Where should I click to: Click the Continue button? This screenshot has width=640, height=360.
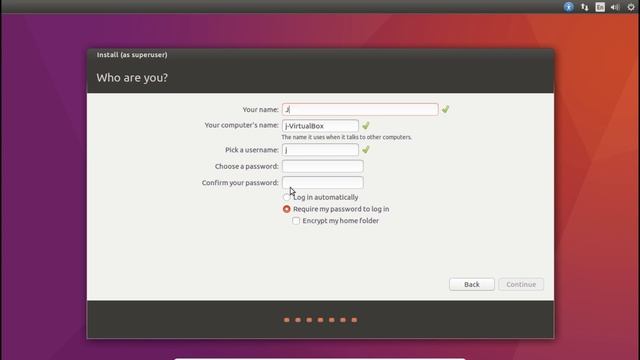click(x=521, y=284)
